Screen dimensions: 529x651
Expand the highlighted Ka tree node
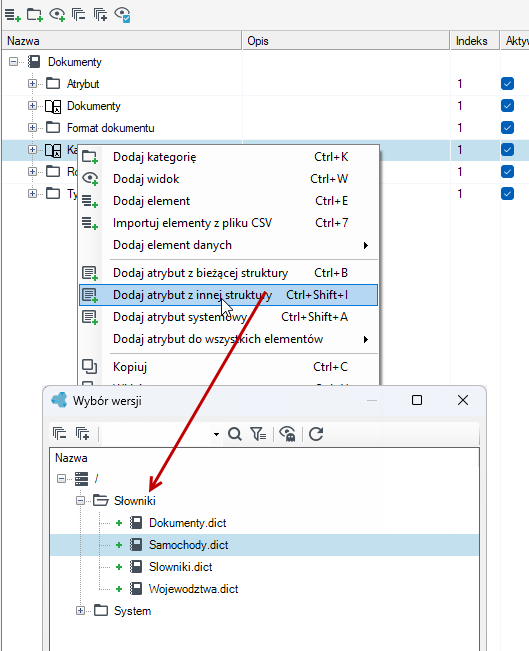click(x=32, y=150)
